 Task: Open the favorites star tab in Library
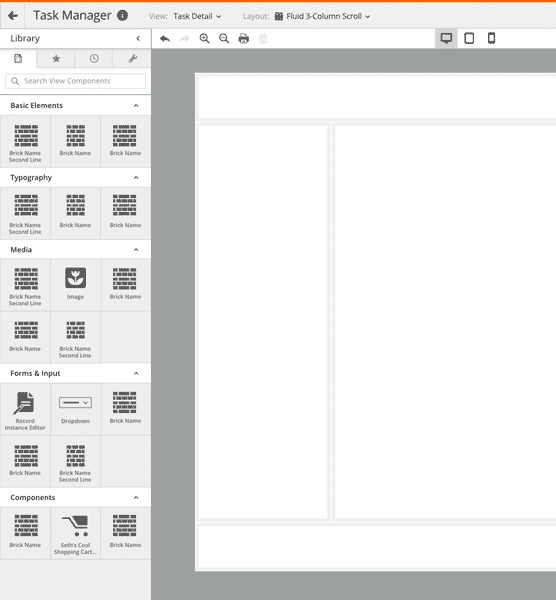tap(56, 59)
